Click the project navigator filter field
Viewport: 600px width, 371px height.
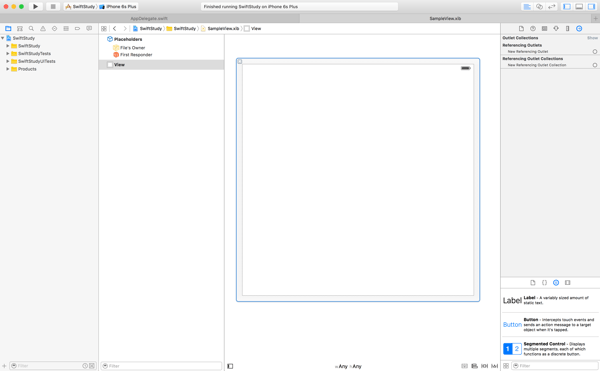point(53,366)
